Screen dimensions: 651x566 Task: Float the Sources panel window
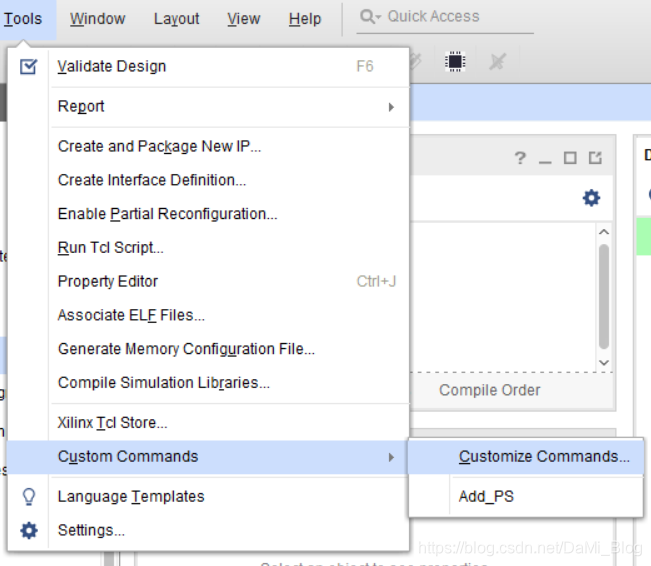pyautogui.click(x=595, y=158)
